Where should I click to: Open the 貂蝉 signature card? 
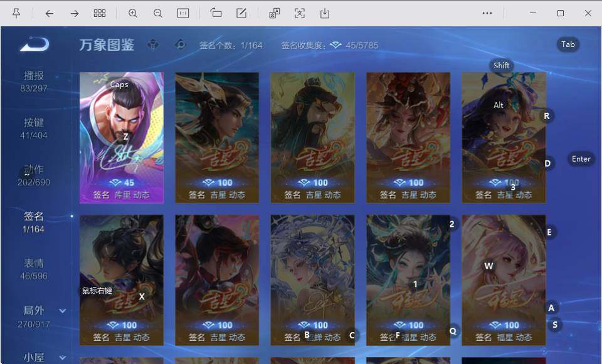click(312, 280)
